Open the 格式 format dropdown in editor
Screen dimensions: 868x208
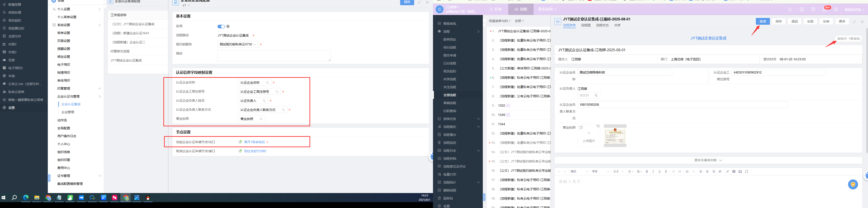(x=579, y=171)
